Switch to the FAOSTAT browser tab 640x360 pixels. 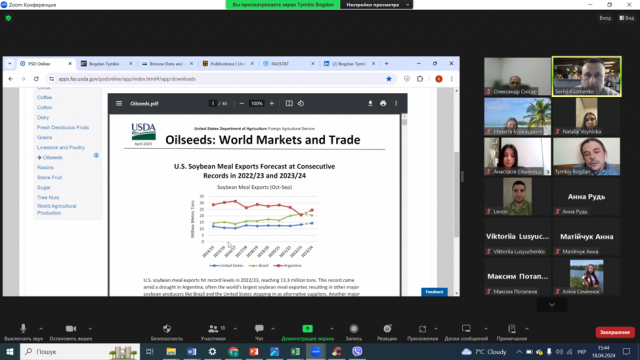point(289,64)
